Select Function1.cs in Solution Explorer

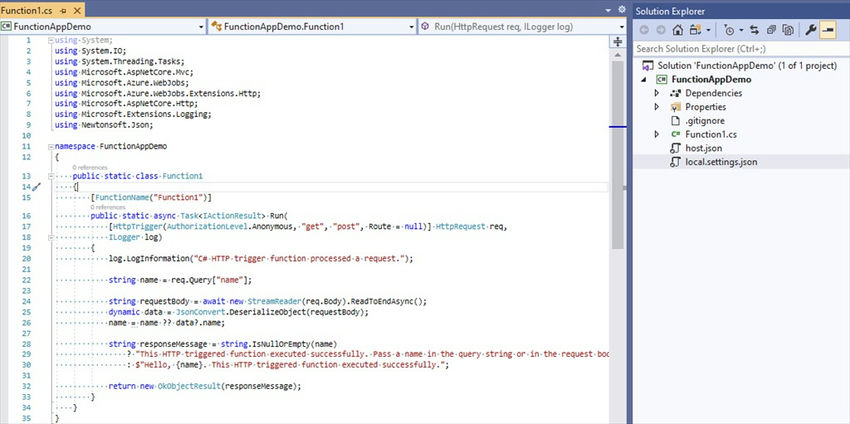click(x=711, y=134)
